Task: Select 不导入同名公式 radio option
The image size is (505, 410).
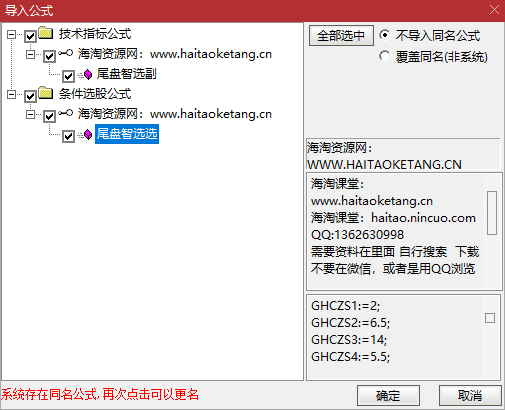Action: click(x=384, y=35)
